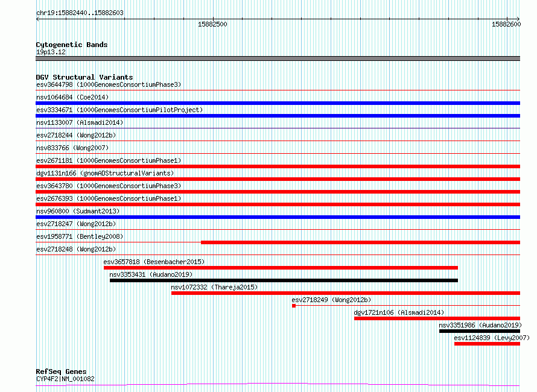Screen dimensions: 537x392
Task: Click the small red square of esv2718249
Action: click(x=294, y=306)
